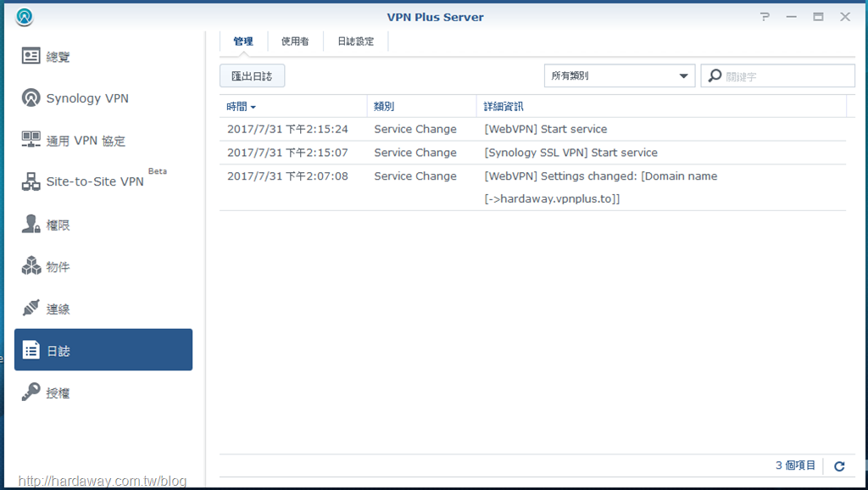
Task: Click '[WebVPN] Start service' detail text
Action: (x=546, y=129)
